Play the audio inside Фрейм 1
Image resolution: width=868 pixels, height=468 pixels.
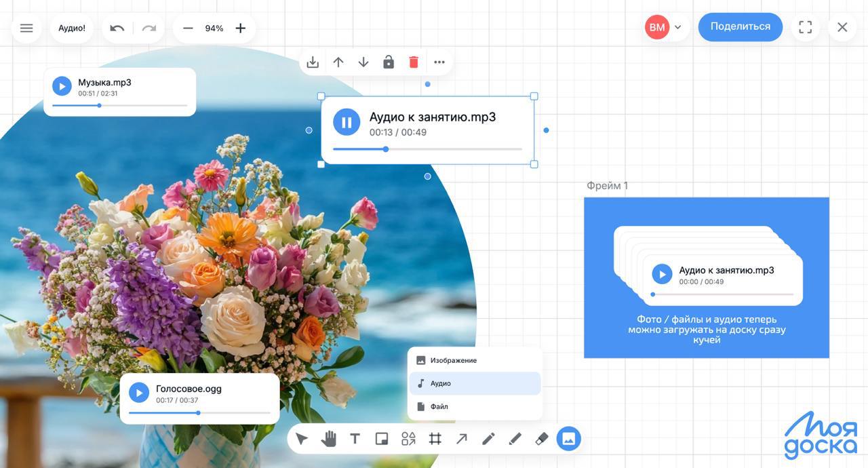coord(662,274)
